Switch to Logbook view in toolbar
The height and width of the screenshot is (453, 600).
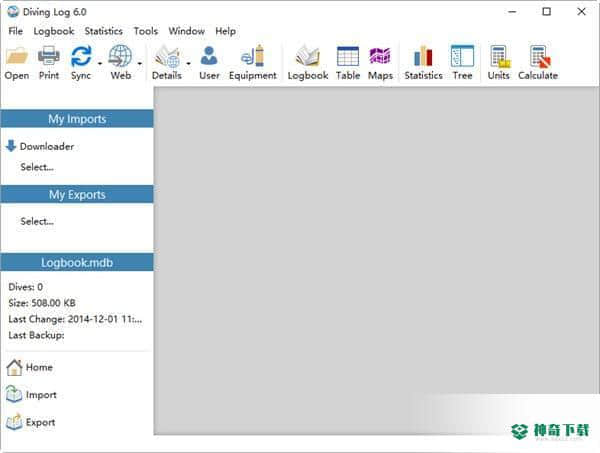point(308,56)
